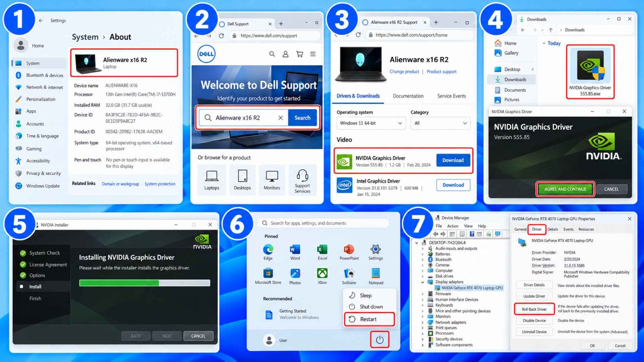Expand Network adapters in Device Manager

point(422,322)
